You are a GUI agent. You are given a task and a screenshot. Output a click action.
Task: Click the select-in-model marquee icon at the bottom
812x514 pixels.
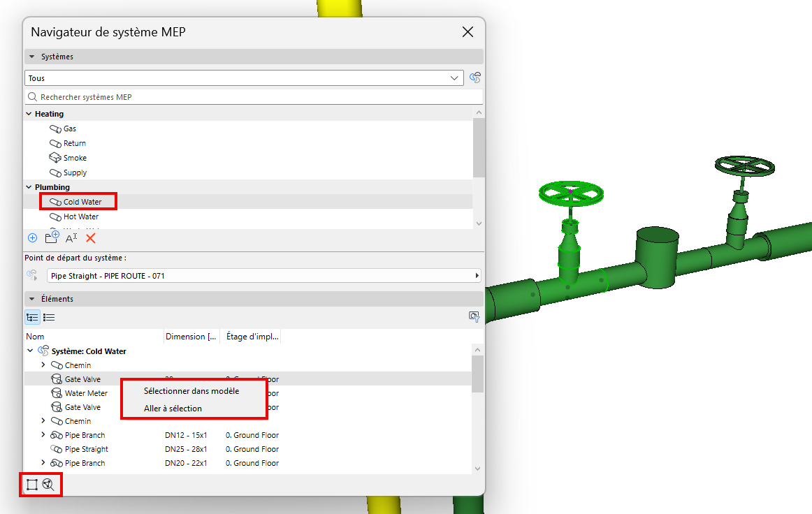pyautogui.click(x=32, y=485)
